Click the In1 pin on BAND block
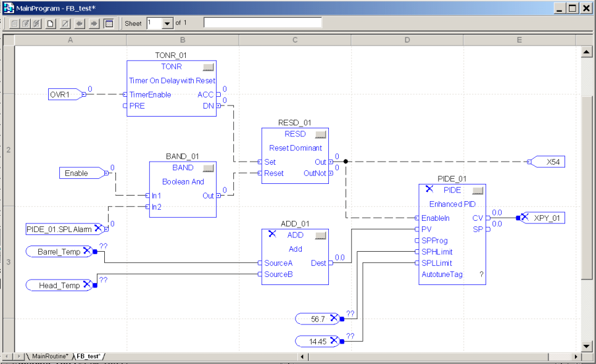596x364 pixels. pyautogui.click(x=148, y=196)
